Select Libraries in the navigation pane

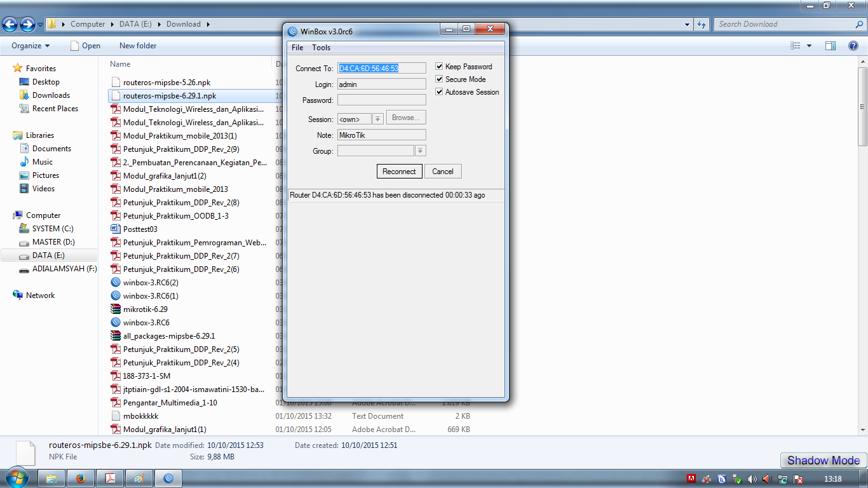click(x=40, y=135)
